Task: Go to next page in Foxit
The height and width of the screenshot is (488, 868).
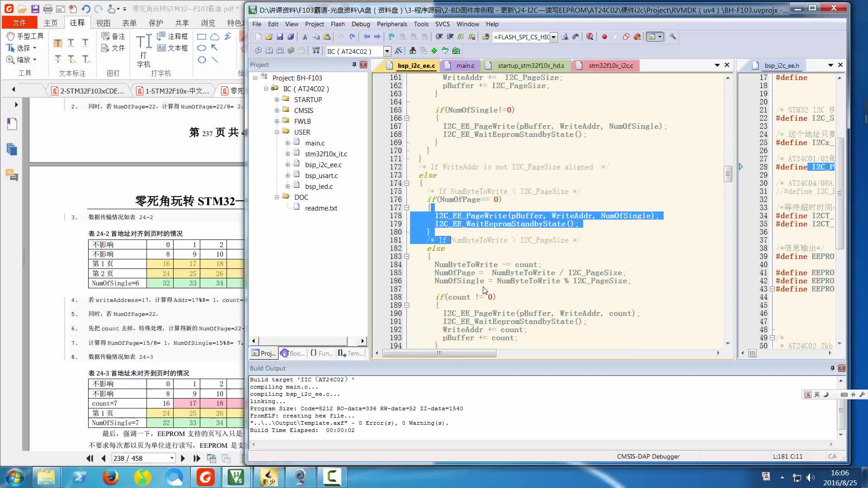Action: point(183,458)
